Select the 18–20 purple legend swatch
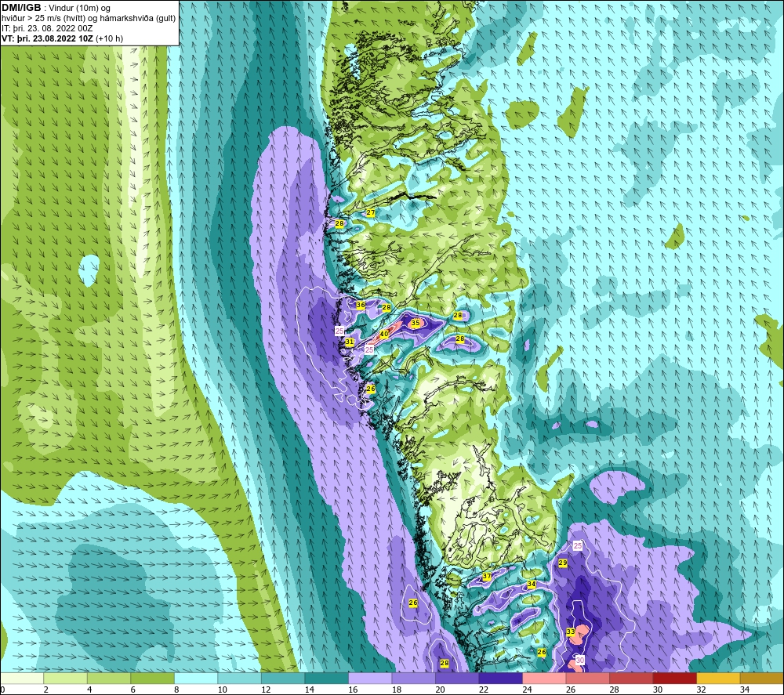Image resolution: width=784 pixels, height=695 pixels. (413, 679)
